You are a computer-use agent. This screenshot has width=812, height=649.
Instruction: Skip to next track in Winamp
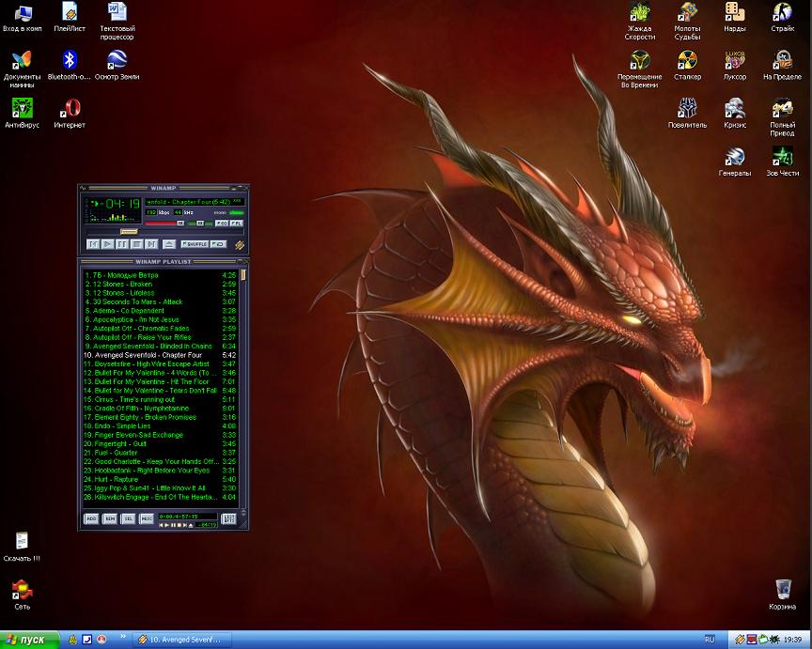[151, 244]
